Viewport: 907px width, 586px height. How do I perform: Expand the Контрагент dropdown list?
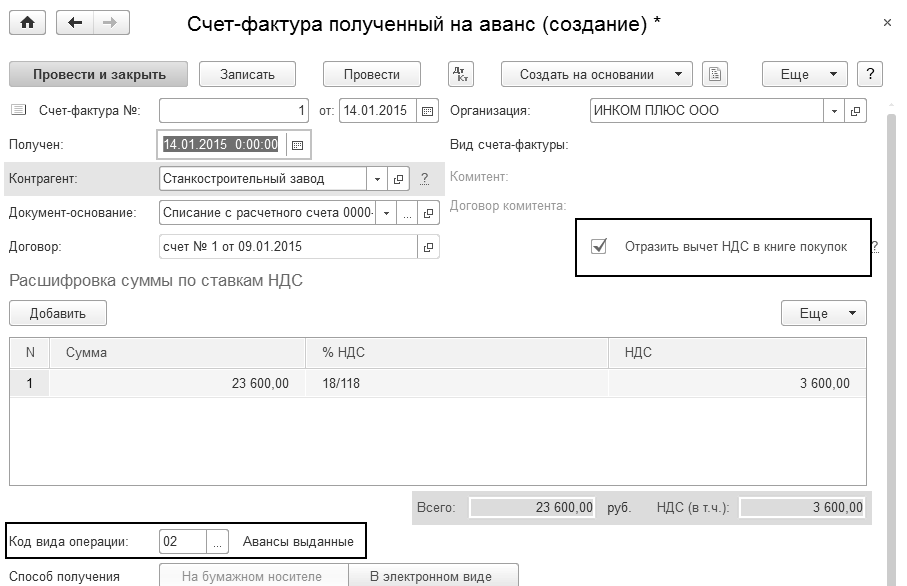point(377,179)
